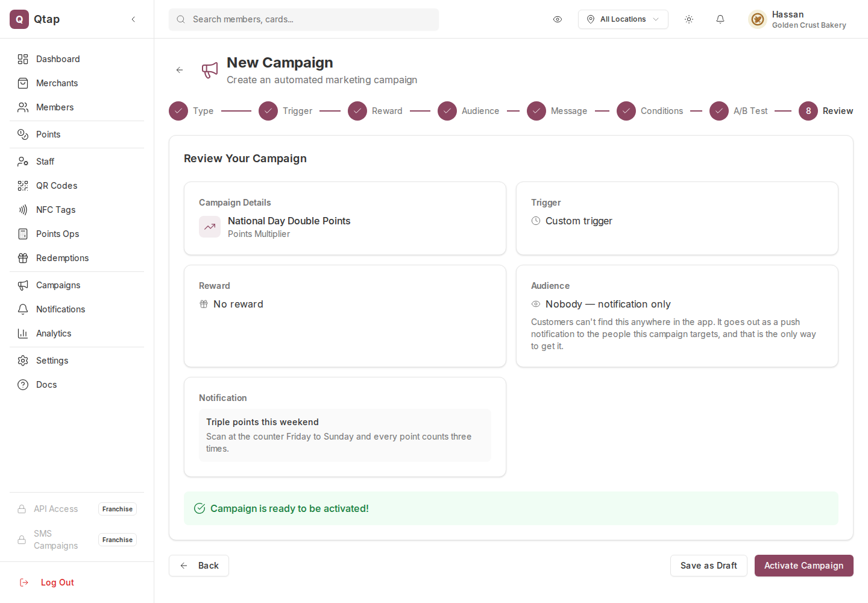
Task: Click the Redemptions gift icon
Action: tap(23, 258)
